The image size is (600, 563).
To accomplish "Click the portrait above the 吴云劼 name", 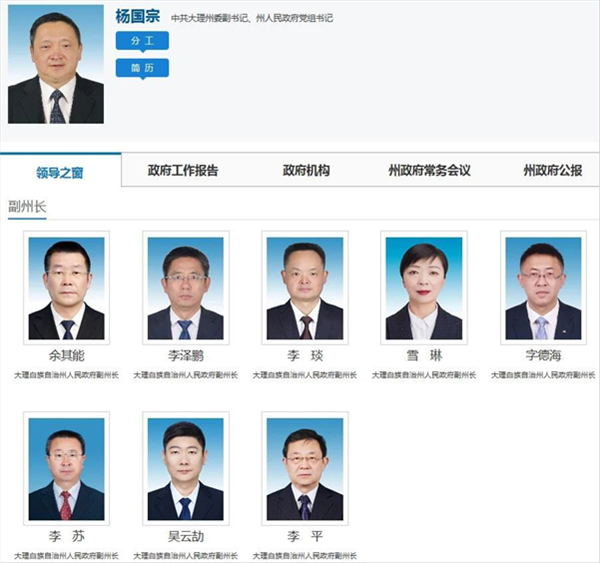I will 186,469.
